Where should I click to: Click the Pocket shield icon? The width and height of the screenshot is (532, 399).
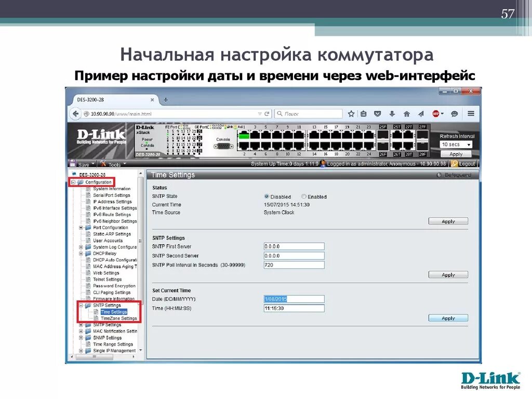point(377,114)
